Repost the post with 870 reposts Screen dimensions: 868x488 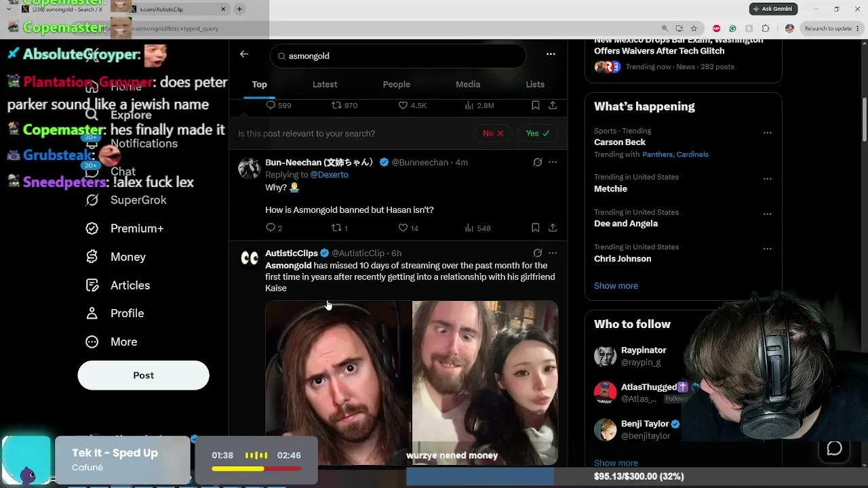pyautogui.click(x=344, y=105)
